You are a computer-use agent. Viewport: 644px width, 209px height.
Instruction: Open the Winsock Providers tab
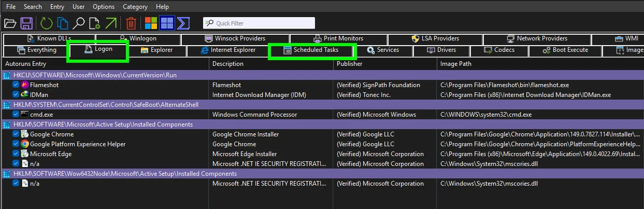tap(235, 39)
